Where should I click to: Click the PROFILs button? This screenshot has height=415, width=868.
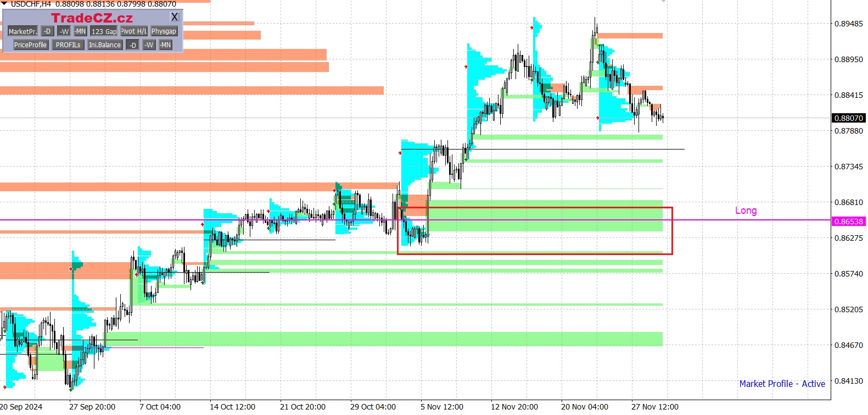[68, 45]
